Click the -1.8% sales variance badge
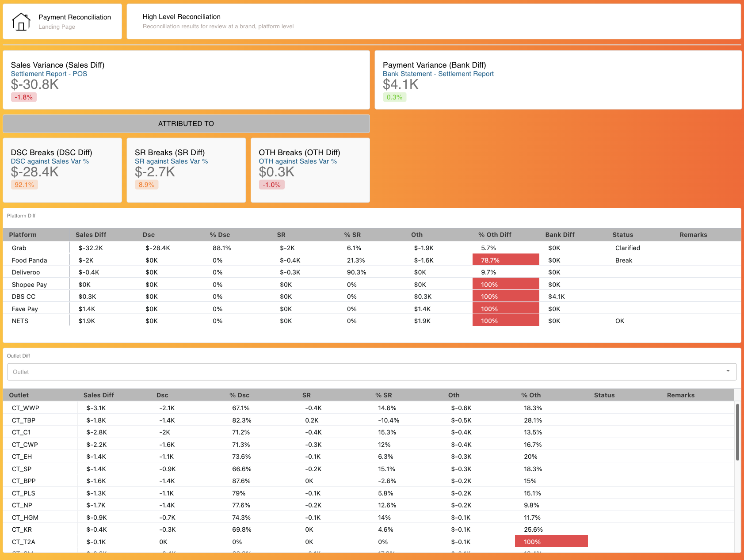Screen dimensions: 744x560 click(24, 97)
